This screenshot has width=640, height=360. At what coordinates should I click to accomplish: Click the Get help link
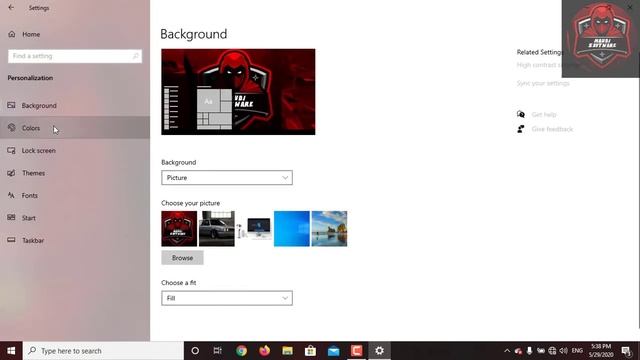coord(544,114)
